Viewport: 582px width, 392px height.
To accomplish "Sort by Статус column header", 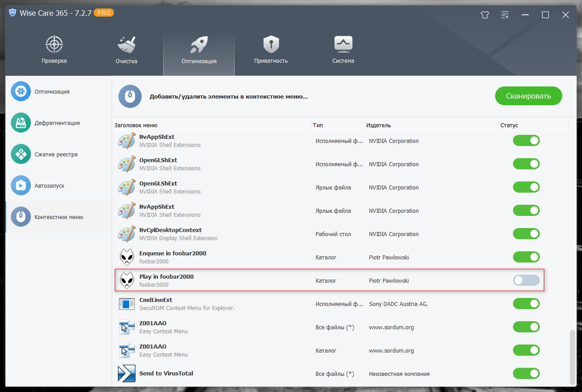I will 534,125.
